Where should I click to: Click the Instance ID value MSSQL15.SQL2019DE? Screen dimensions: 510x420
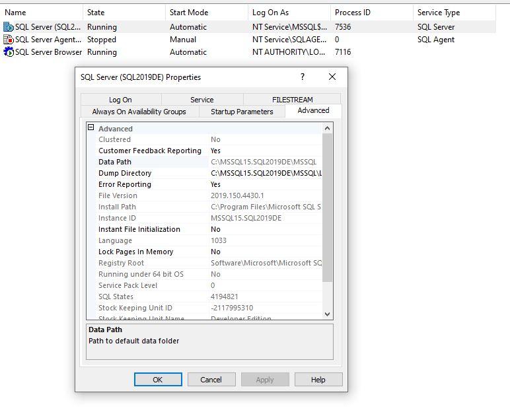246,218
